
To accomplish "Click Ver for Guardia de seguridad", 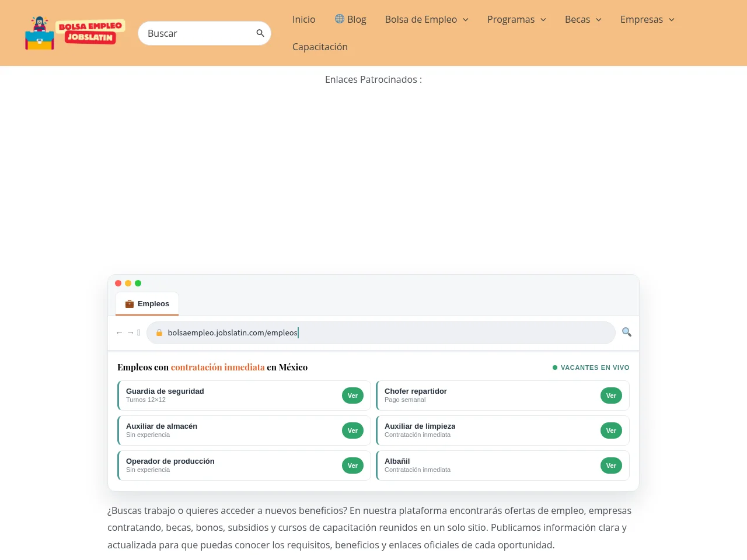I will point(352,395).
